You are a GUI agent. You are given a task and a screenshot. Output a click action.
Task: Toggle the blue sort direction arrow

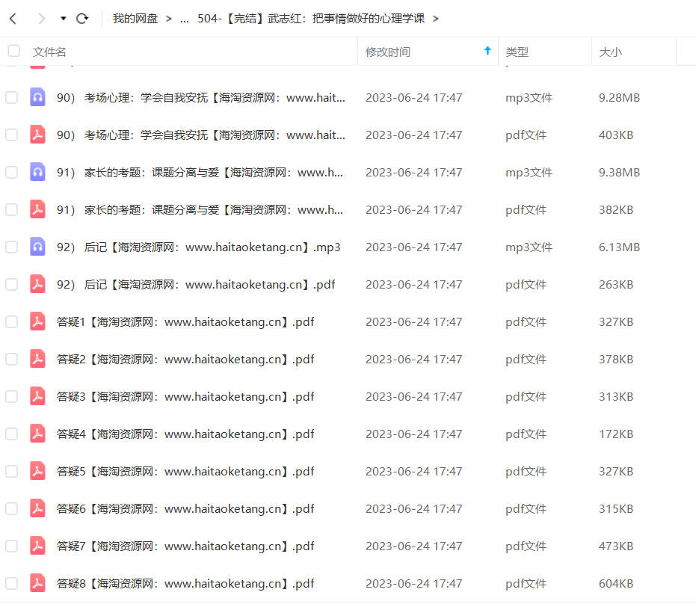click(x=487, y=51)
